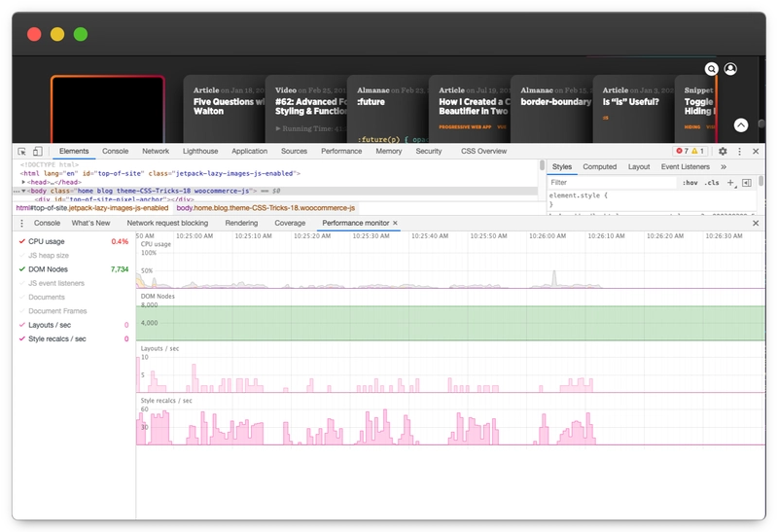
Task: Open the user account avatar icon
Action: (x=730, y=69)
